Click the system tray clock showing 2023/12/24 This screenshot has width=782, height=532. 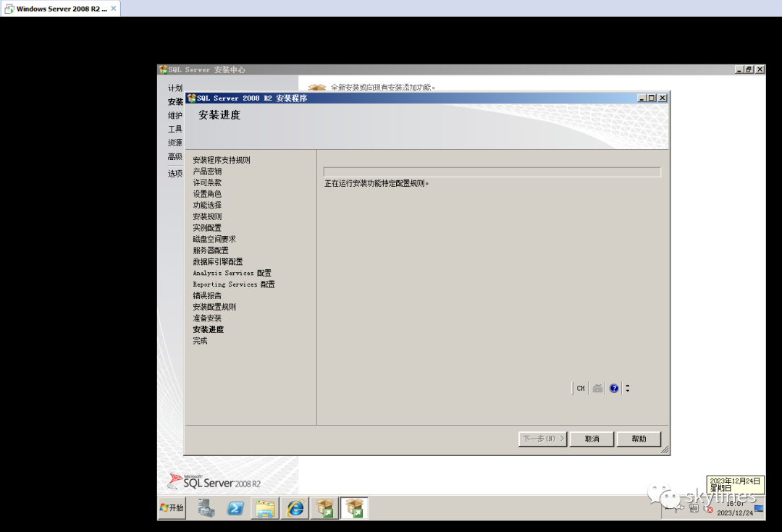coord(735,508)
